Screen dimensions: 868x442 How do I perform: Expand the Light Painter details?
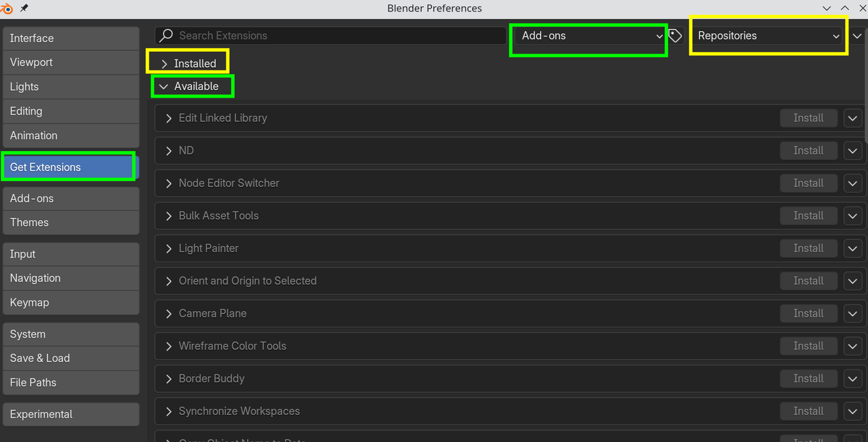pos(169,248)
